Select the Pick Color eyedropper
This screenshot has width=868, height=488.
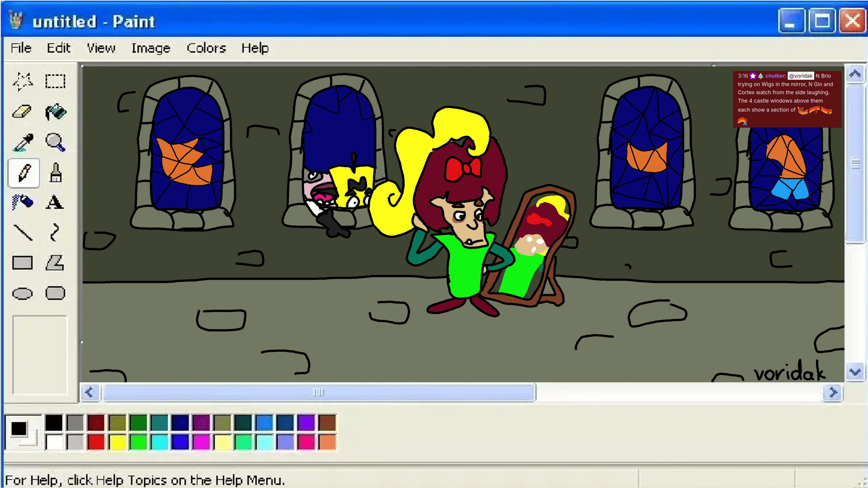(x=23, y=142)
